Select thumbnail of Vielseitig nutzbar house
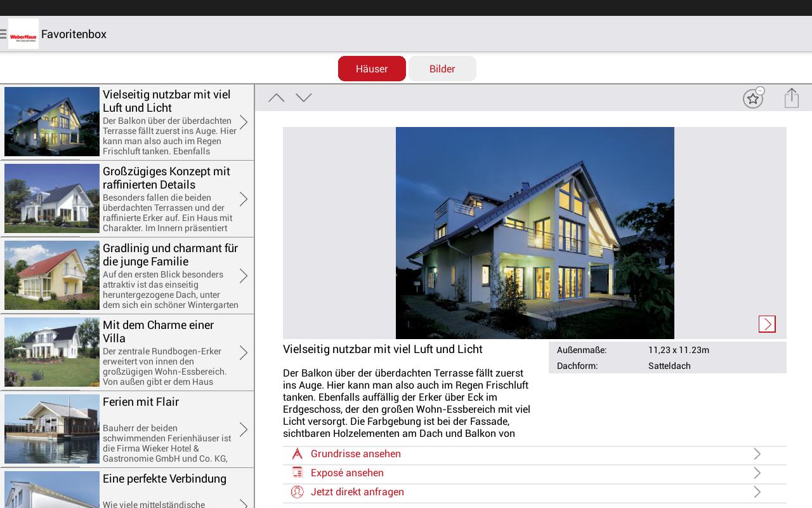The image size is (812, 508). pyautogui.click(x=52, y=122)
